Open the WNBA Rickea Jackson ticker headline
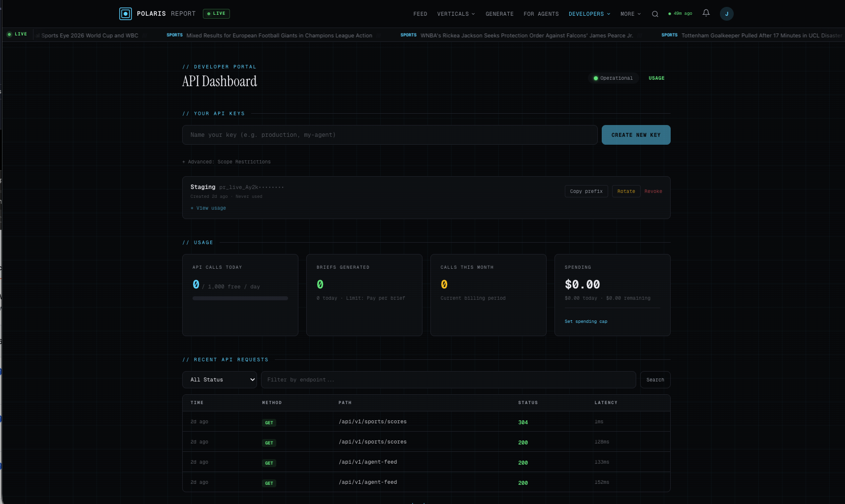The height and width of the screenshot is (504, 845). pos(527,35)
